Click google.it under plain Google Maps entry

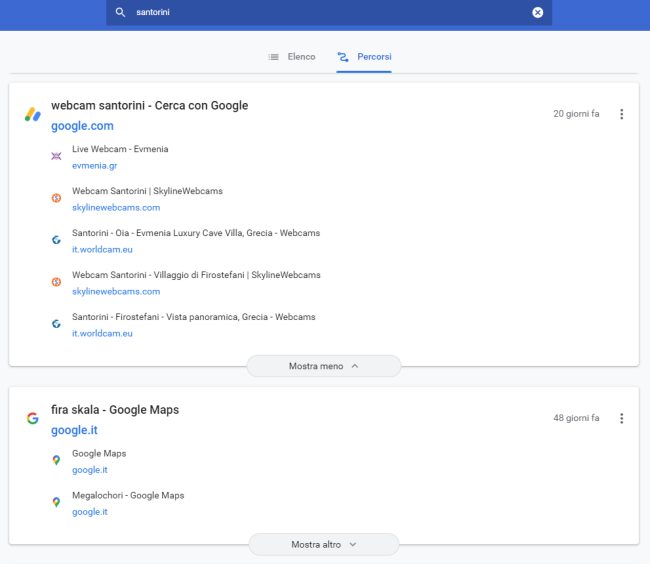pyautogui.click(x=90, y=470)
